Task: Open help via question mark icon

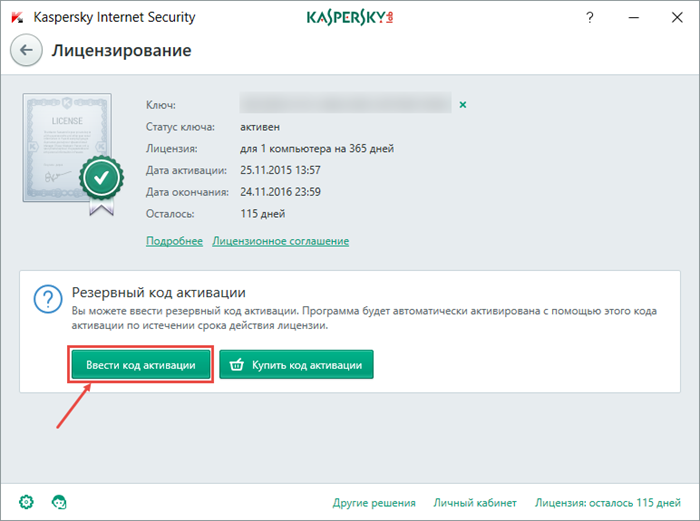Action: coord(590,17)
